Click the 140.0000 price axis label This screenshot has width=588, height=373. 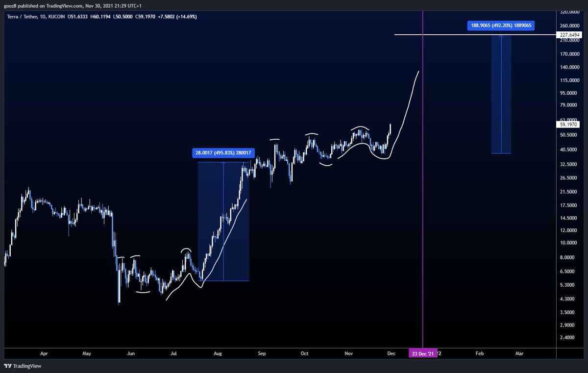pyautogui.click(x=570, y=68)
